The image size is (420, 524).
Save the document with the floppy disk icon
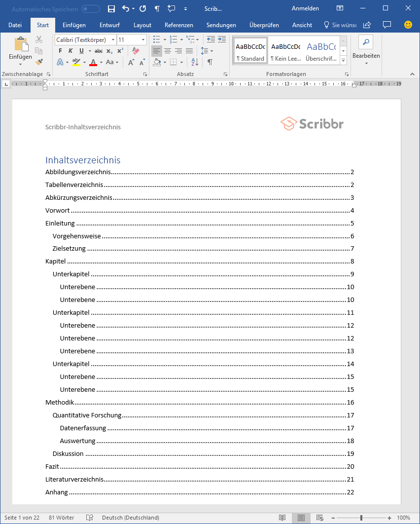point(111,9)
